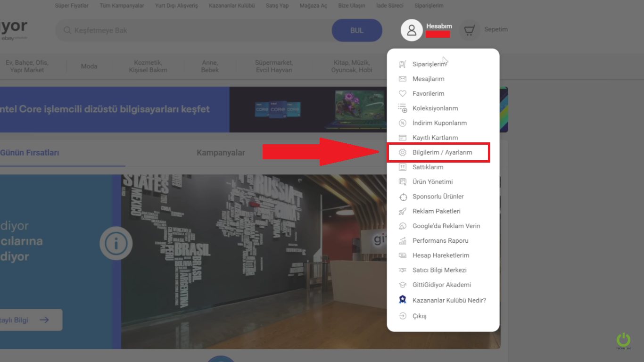
Task: Switch to the Kampanyalar tab
Action: (x=221, y=152)
